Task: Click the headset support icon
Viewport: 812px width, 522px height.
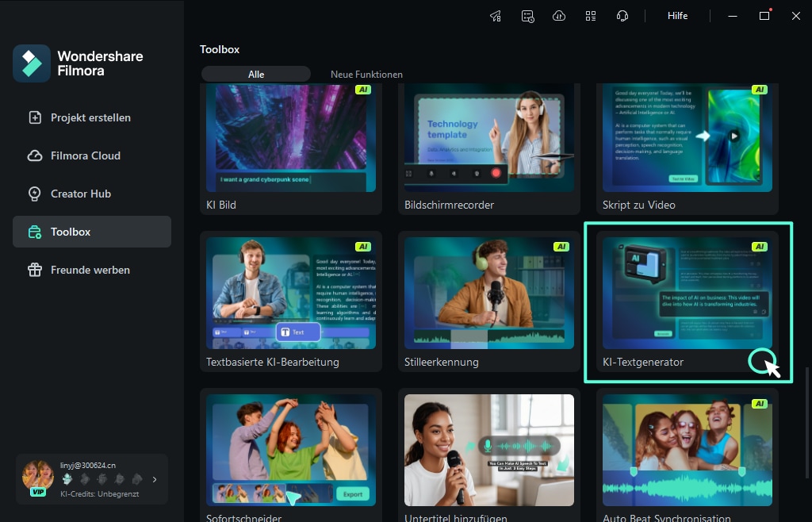Action: [622, 16]
